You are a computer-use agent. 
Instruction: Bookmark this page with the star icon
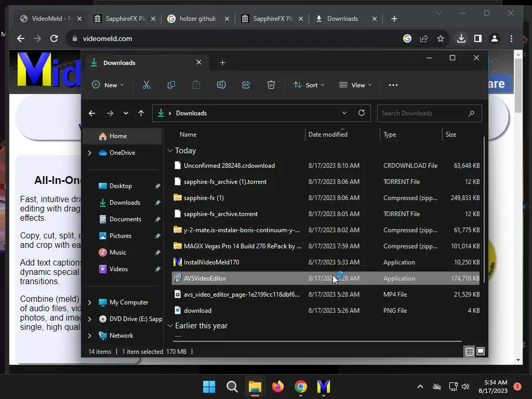(x=441, y=38)
